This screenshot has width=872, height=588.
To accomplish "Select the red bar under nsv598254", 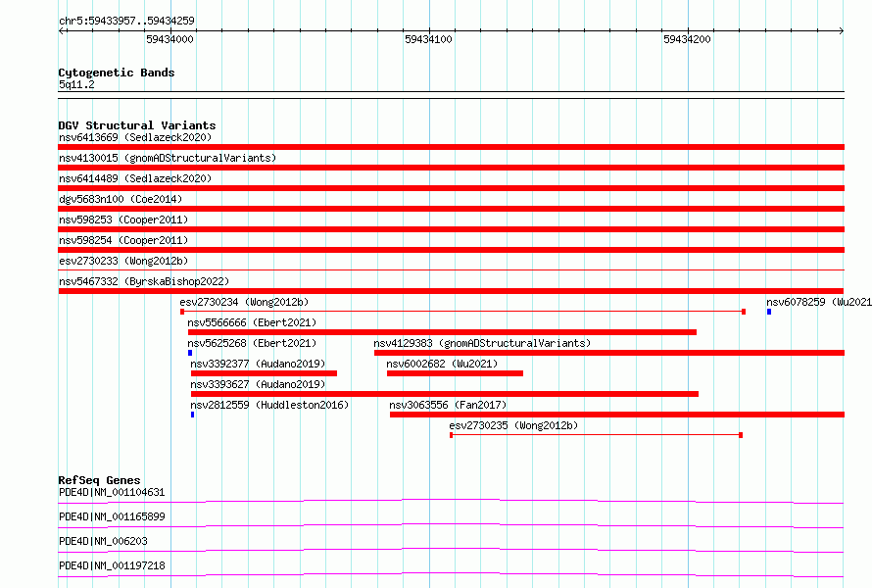I will point(451,250).
